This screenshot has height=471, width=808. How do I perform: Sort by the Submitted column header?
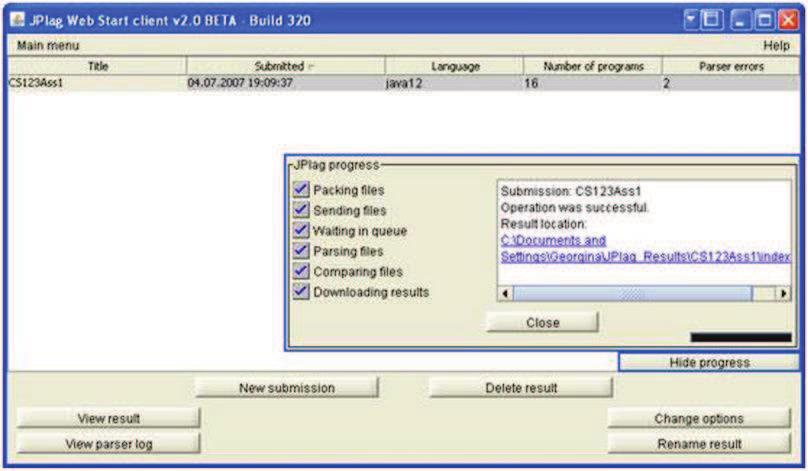tap(285, 66)
